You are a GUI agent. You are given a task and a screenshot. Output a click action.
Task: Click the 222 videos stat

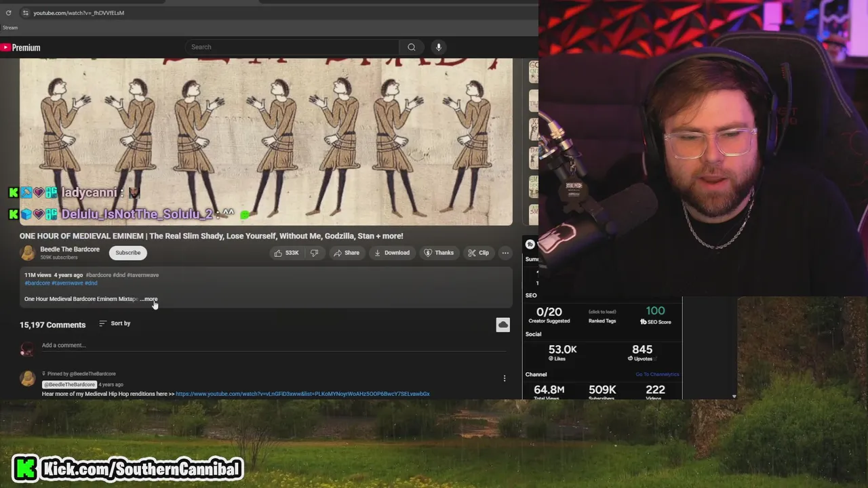655,392
